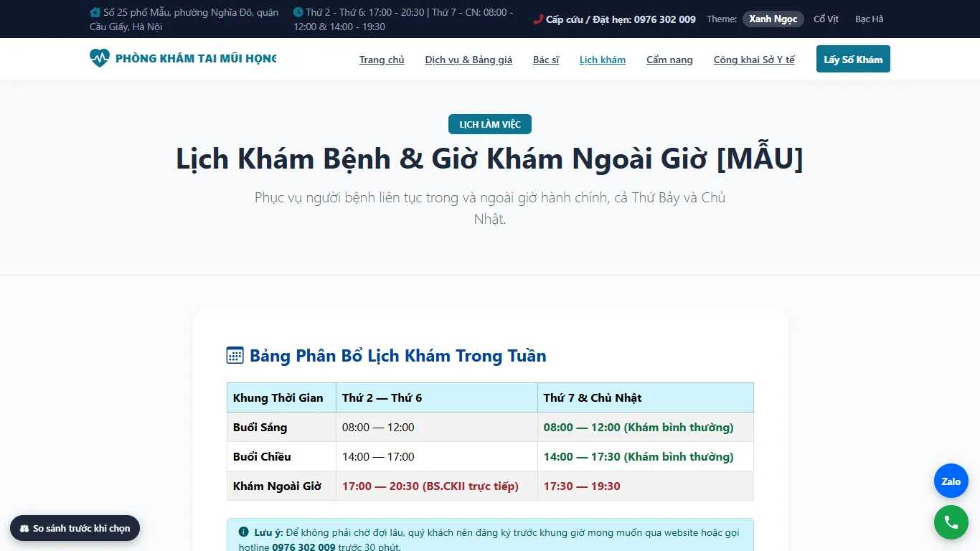Open the Zalo chat floating button
This screenshot has height=551, width=980.
951,481
